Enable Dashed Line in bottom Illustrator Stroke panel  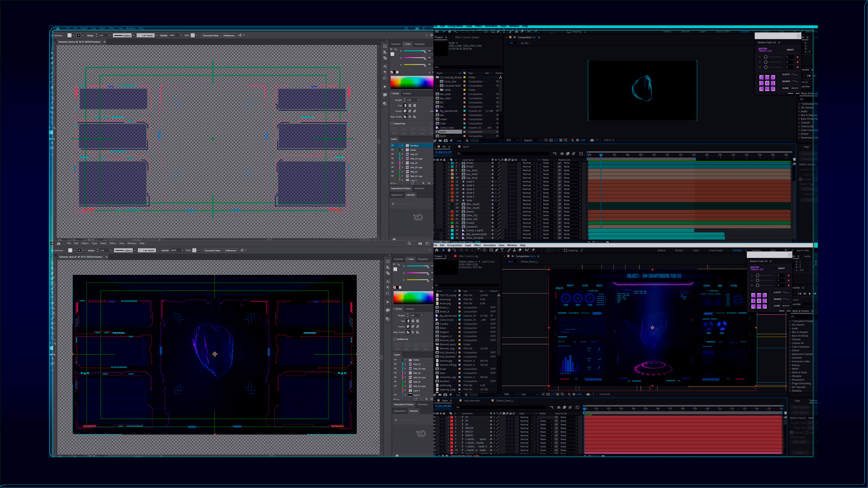(395, 339)
